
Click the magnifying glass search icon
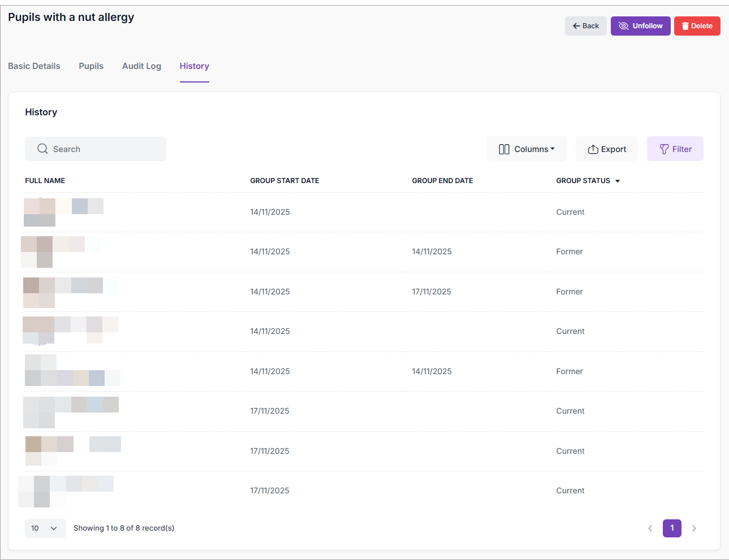point(42,149)
